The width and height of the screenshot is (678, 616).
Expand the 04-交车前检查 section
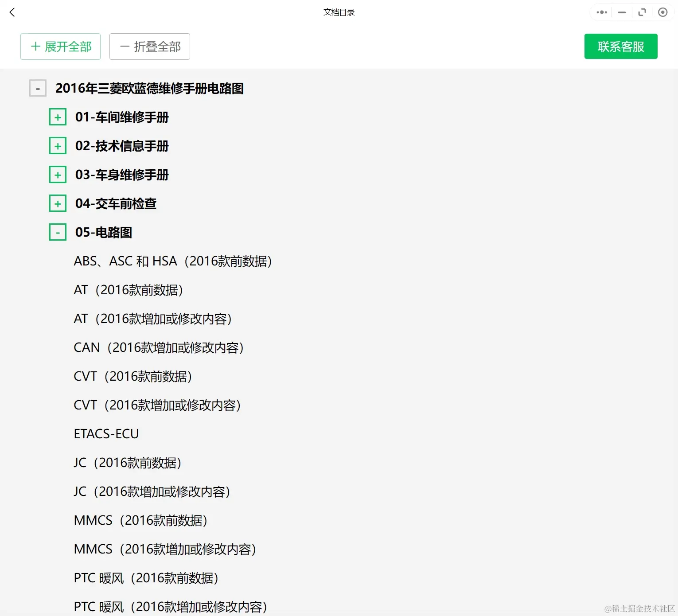point(58,203)
